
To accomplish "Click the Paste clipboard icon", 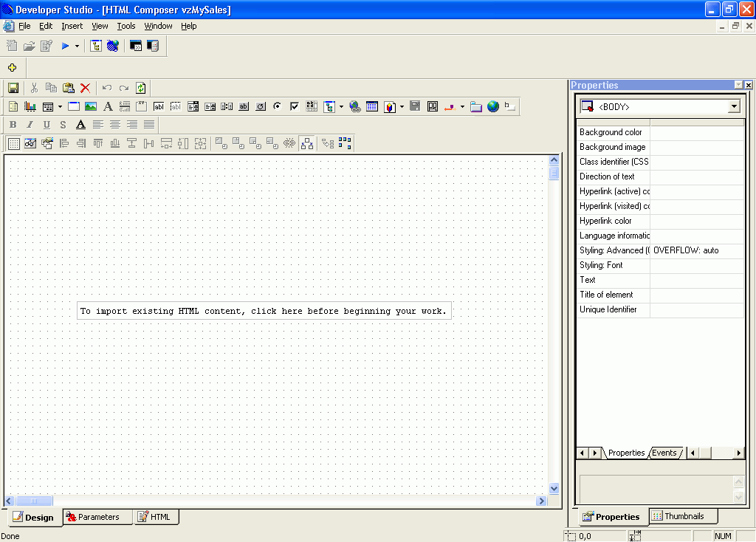I will (69, 88).
